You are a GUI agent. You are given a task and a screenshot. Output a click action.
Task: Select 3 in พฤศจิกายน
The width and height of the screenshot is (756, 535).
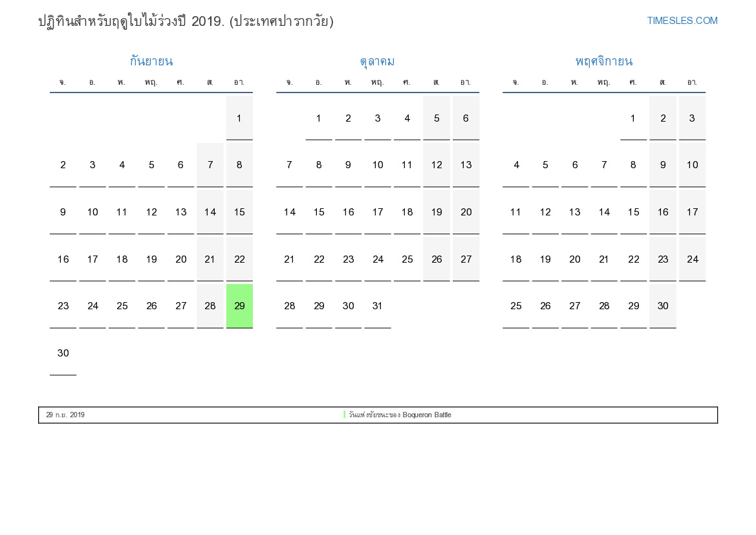point(692,118)
